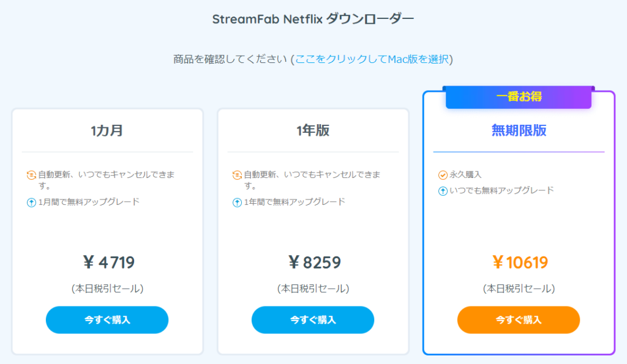Click the auto-renew icon in 1カ月 plan
This screenshot has height=364, width=627.
pyautogui.click(x=31, y=175)
